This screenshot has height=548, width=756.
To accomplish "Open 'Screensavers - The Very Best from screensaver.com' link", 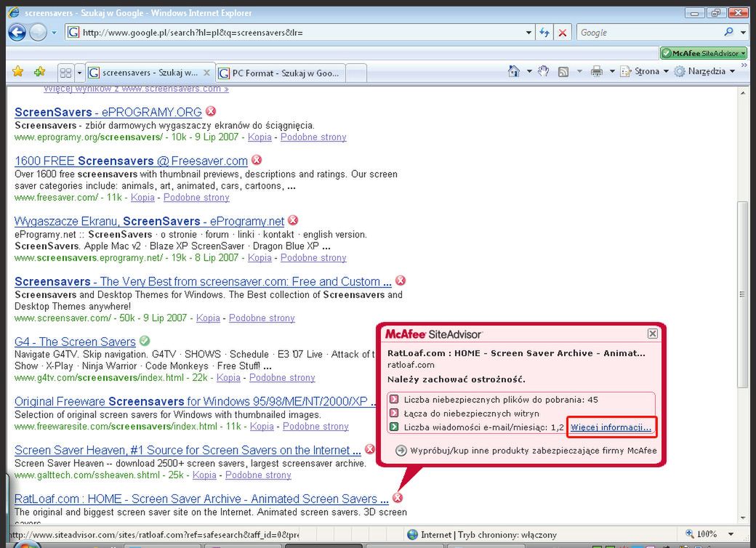I will coord(203,281).
